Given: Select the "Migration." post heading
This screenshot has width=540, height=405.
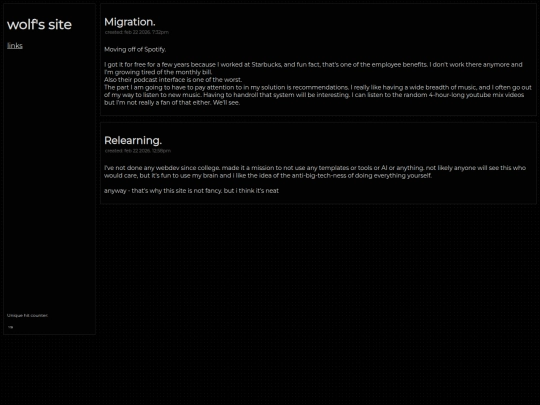Looking at the screenshot, I should point(130,22).
